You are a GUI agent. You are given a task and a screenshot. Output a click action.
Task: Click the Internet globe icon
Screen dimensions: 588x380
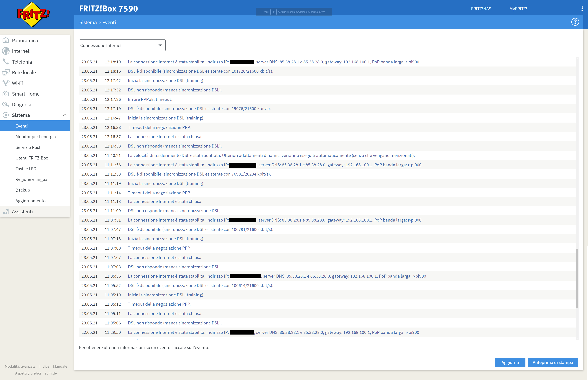pyautogui.click(x=6, y=51)
